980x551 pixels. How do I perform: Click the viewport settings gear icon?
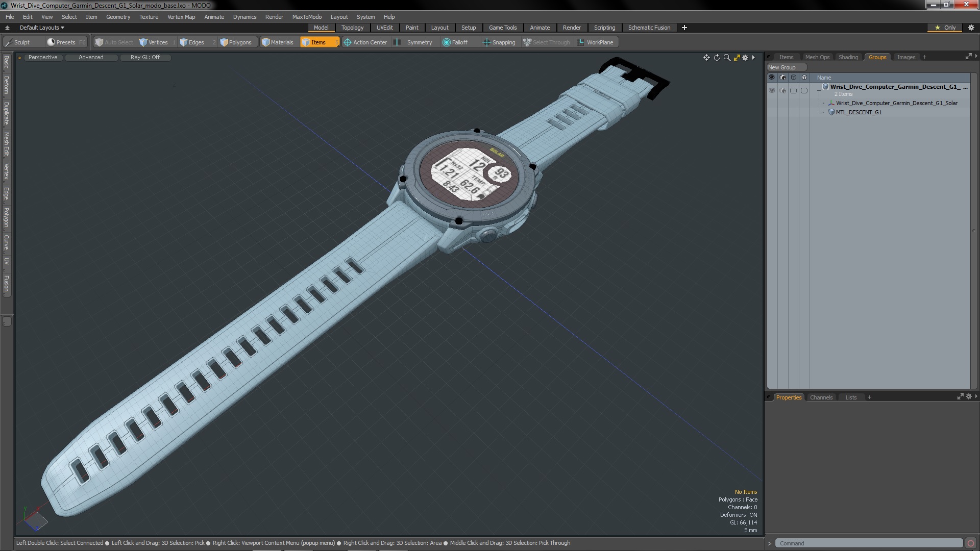coord(745,58)
